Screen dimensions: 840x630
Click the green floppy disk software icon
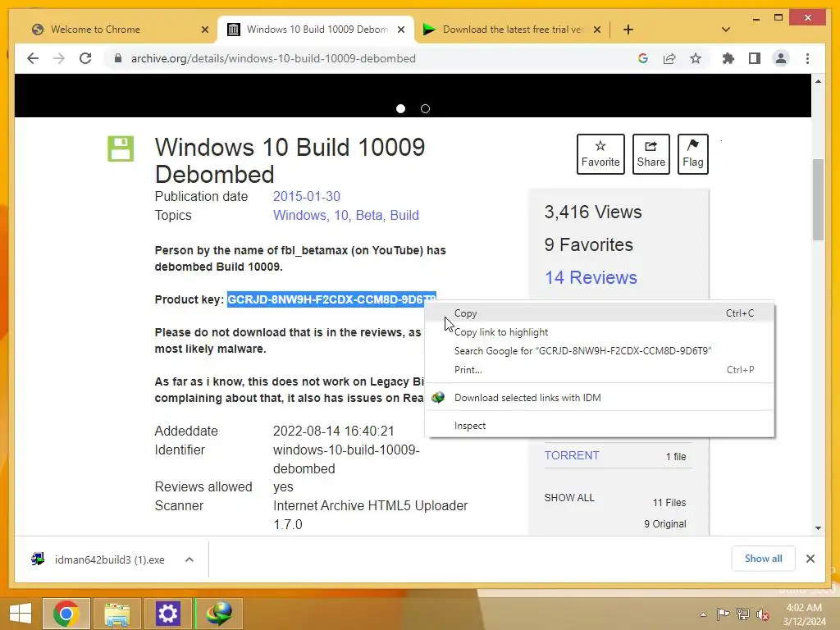[121, 148]
